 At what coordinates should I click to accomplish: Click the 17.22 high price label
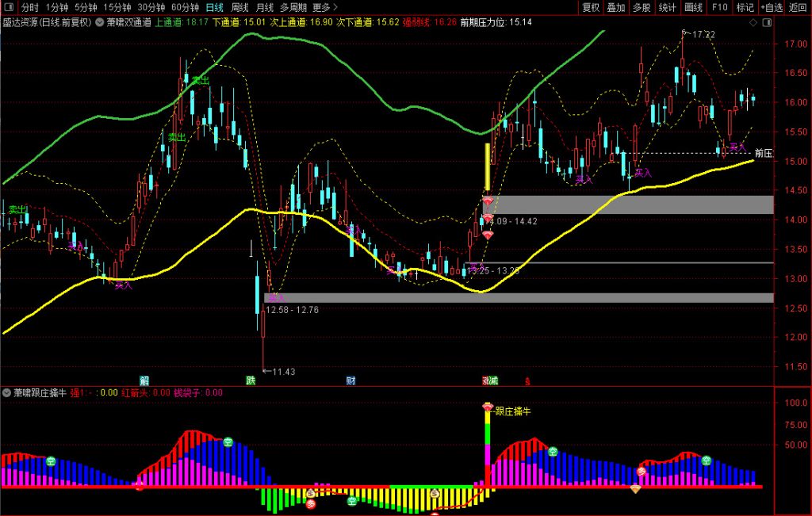[x=703, y=35]
